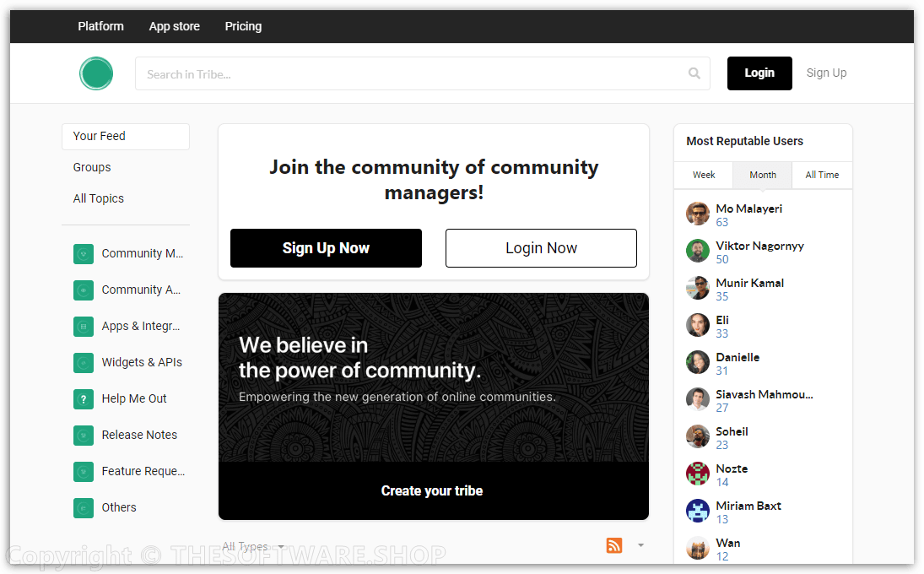The image size is (924, 574).
Task: Click the search magnifier icon
Action: tap(694, 73)
